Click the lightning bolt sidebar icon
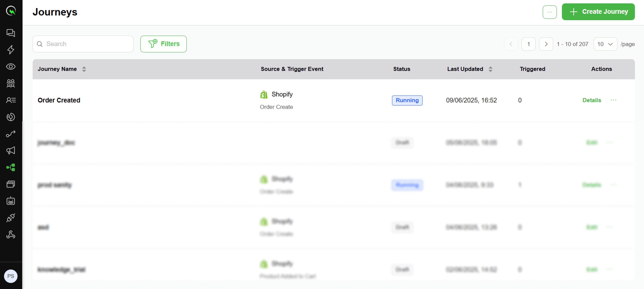The height and width of the screenshot is (289, 644). pos(11,50)
